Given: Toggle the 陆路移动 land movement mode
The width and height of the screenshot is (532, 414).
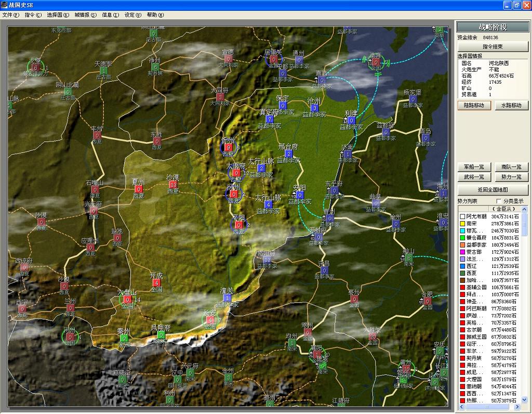Looking at the screenshot, I should (x=474, y=105).
